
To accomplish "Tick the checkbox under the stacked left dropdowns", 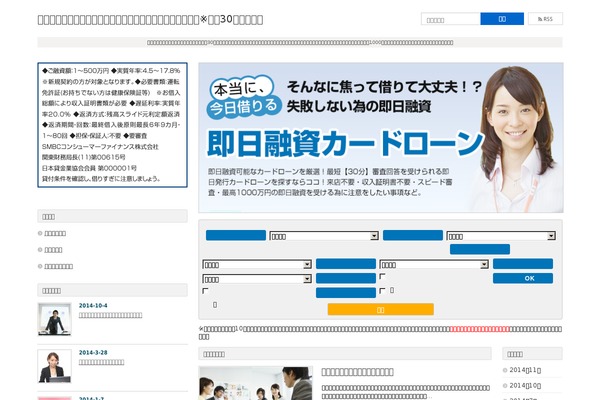I will 205,291.
